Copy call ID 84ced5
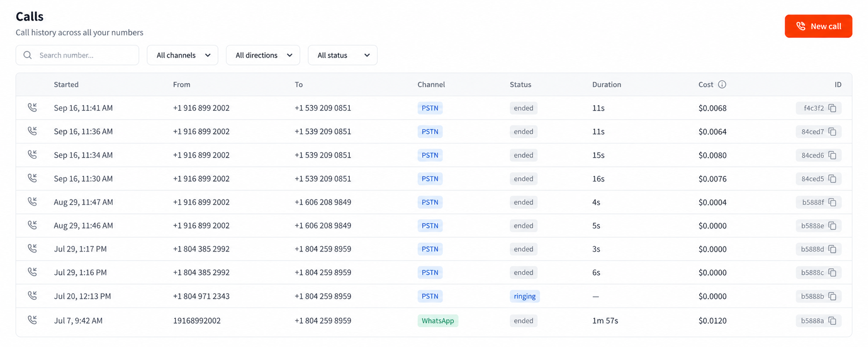The image size is (868, 347). 832,179
